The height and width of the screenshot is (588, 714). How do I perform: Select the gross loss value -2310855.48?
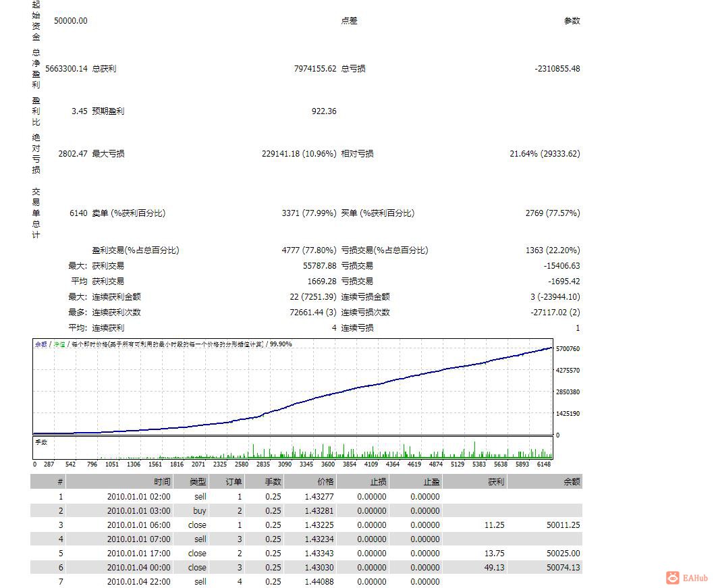(x=557, y=69)
